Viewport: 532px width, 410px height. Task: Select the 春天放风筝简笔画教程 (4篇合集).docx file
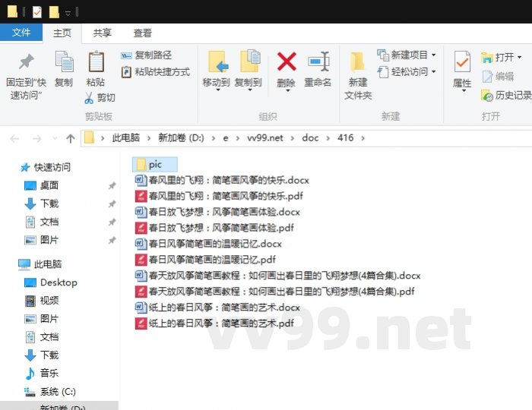click(x=278, y=276)
